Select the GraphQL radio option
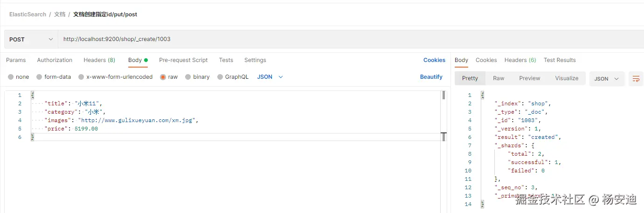 pos(220,77)
